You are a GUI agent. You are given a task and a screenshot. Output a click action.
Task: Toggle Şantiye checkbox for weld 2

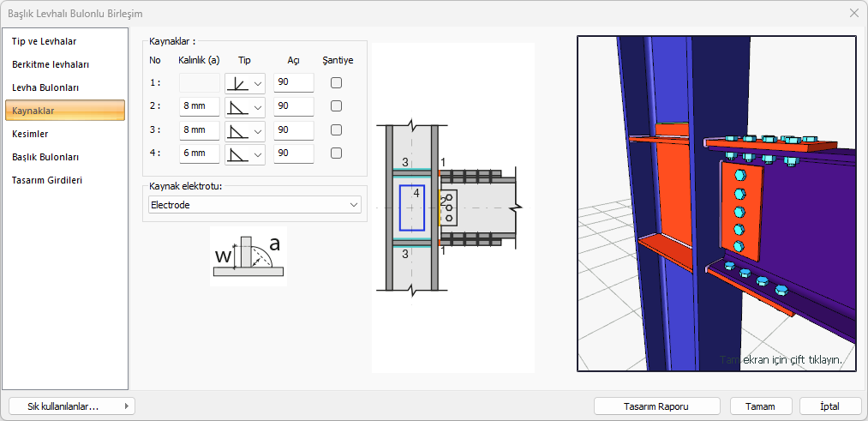pyautogui.click(x=337, y=106)
